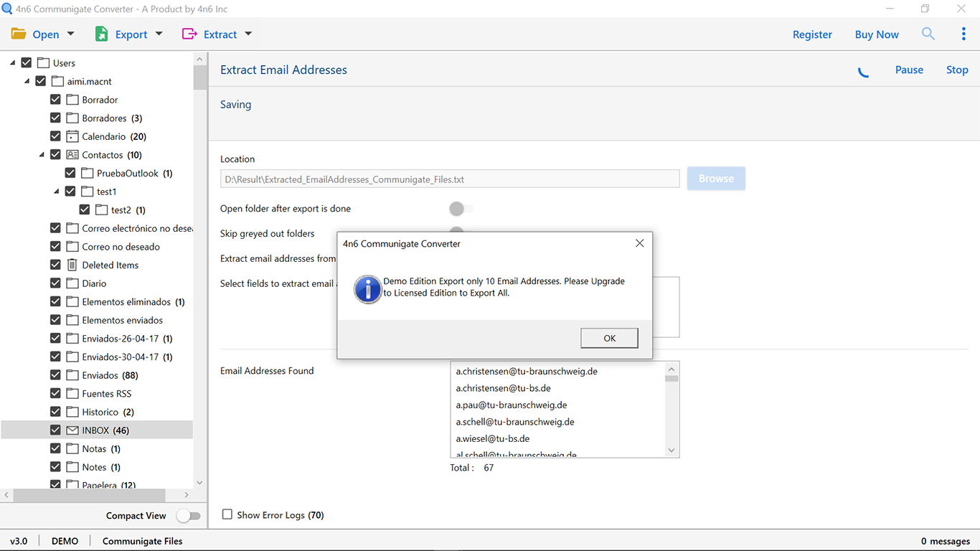
Task: Click the Register link
Action: click(812, 34)
